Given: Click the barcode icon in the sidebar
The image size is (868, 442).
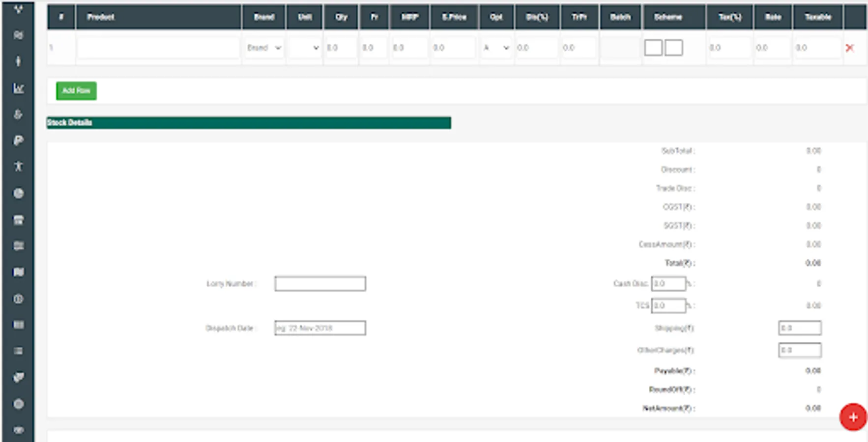Looking at the screenshot, I should [x=18, y=325].
